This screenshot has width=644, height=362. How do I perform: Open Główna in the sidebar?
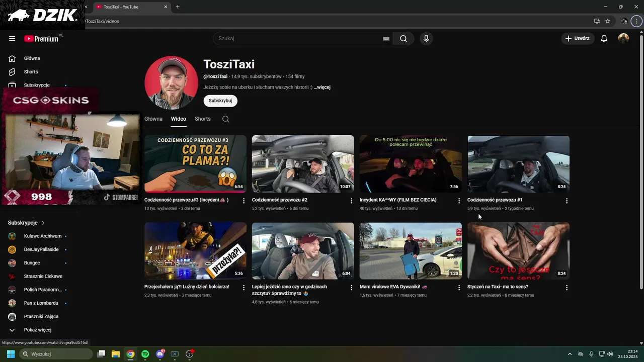pos(32,58)
